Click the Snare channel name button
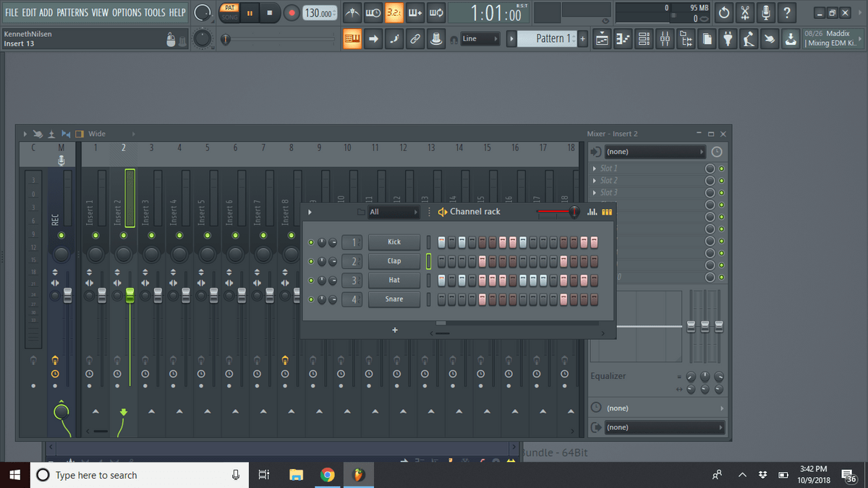This screenshot has width=868, height=488. click(394, 299)
